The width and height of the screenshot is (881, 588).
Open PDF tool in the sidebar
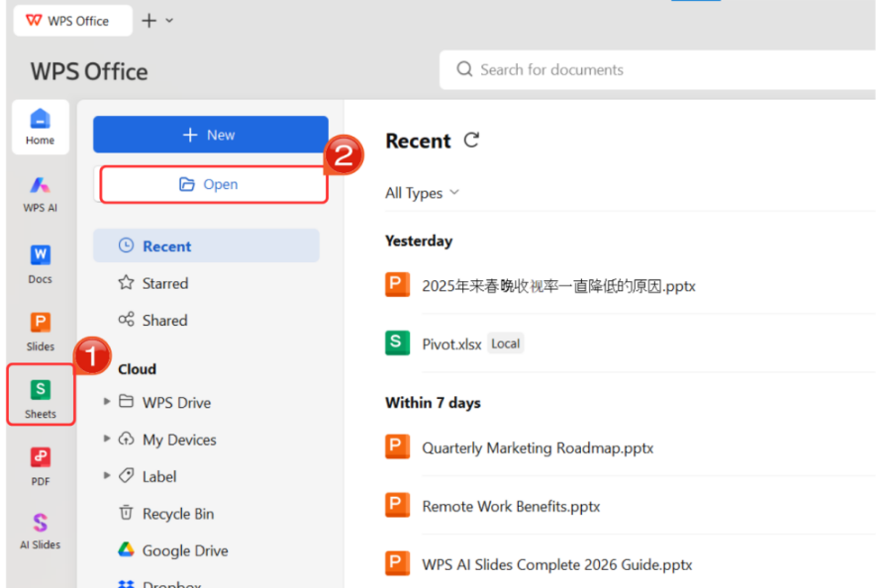[41, 466]
